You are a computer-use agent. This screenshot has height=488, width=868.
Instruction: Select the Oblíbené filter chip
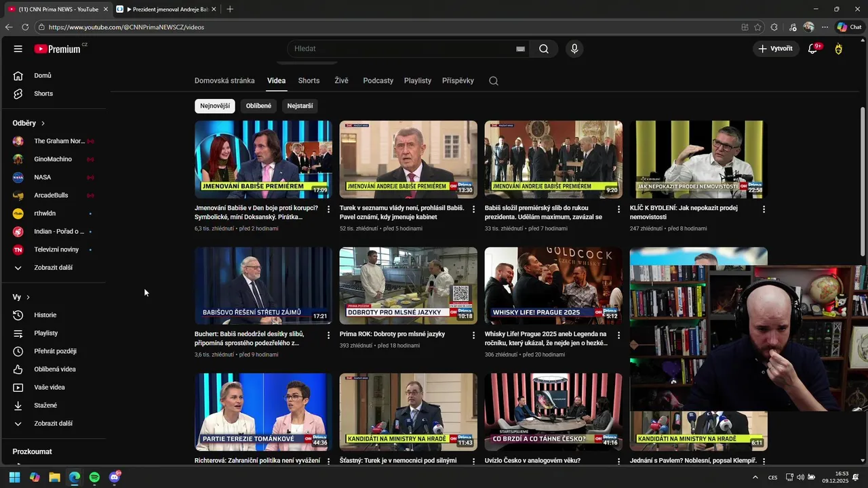click(258, 106)
